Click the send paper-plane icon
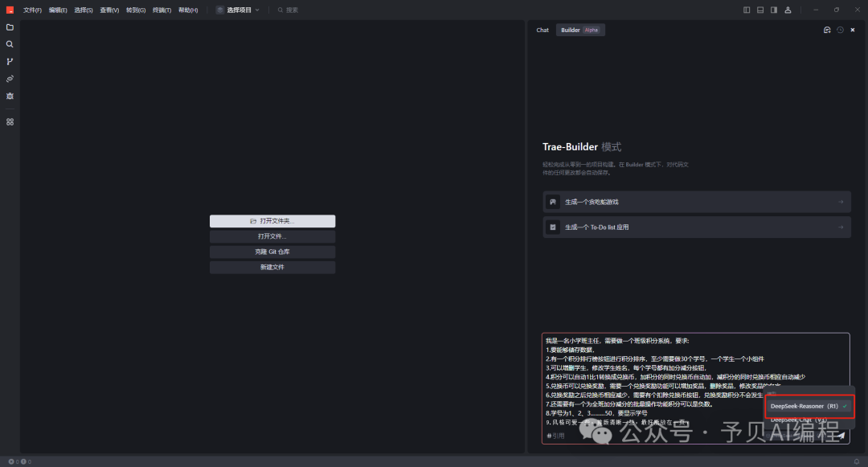Screen dimensions: 868x467 (841, 436)
